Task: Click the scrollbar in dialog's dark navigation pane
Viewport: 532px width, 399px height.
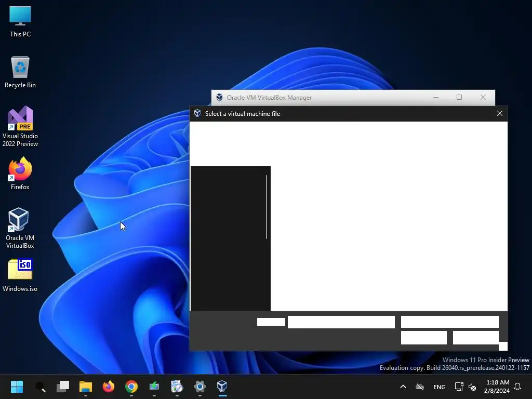Action: (x=267, y=207)
